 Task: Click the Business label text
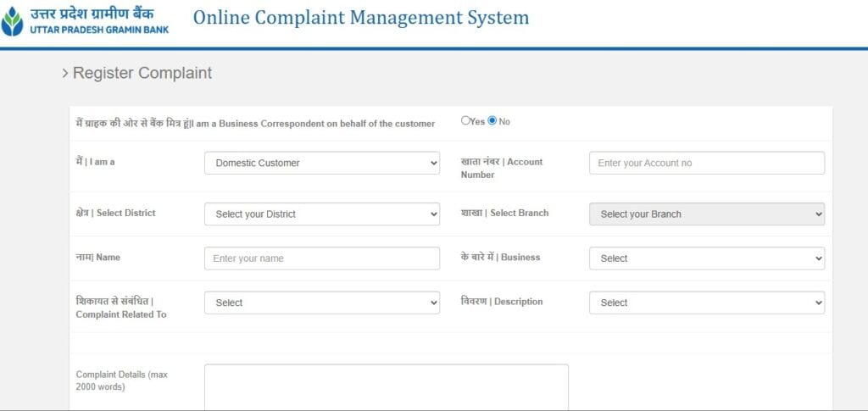point(500,258)
